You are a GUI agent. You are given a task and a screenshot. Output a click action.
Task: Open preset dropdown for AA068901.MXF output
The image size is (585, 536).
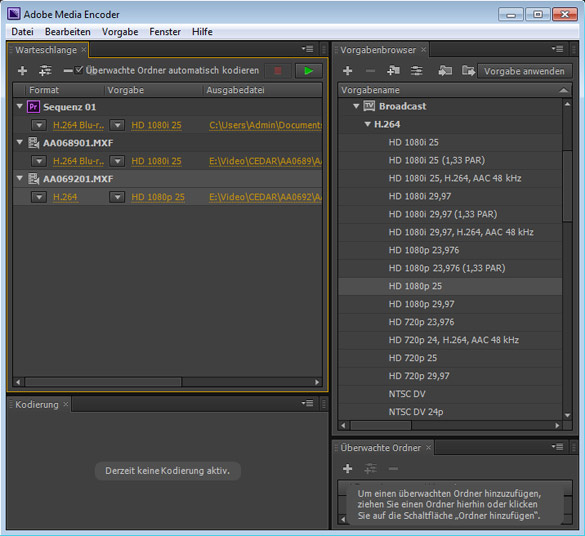coord(117,161)
